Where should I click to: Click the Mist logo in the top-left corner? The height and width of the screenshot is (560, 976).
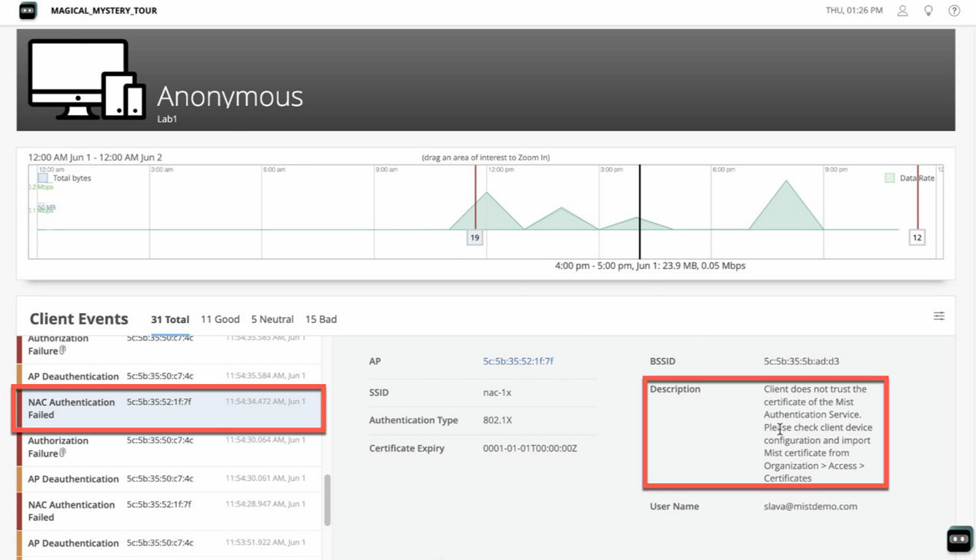pos(27,11)
